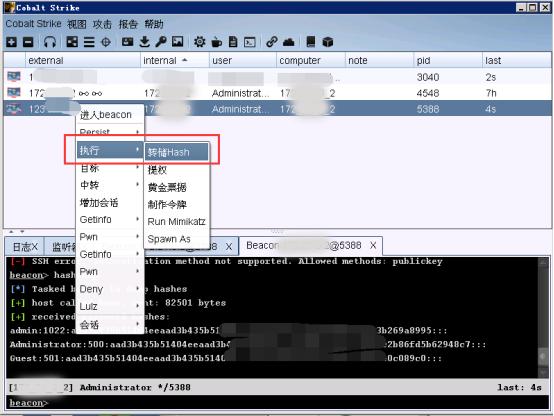This screenshot has width=554, height=416.
Task: Expand the 会话 submenu at the menu bottom
Action: [x=110, y=324]
